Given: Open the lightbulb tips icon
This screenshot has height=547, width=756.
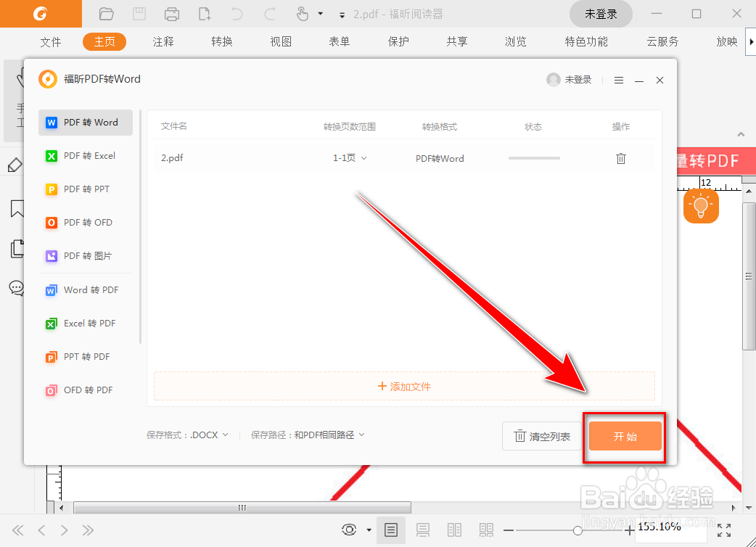Looking at the screenshot, I should [701, 206].
